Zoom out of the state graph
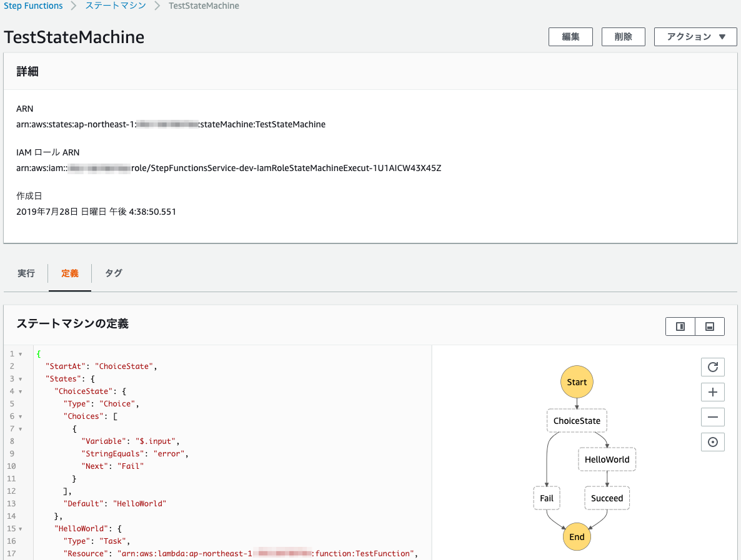741x560 pixels. 712,417
